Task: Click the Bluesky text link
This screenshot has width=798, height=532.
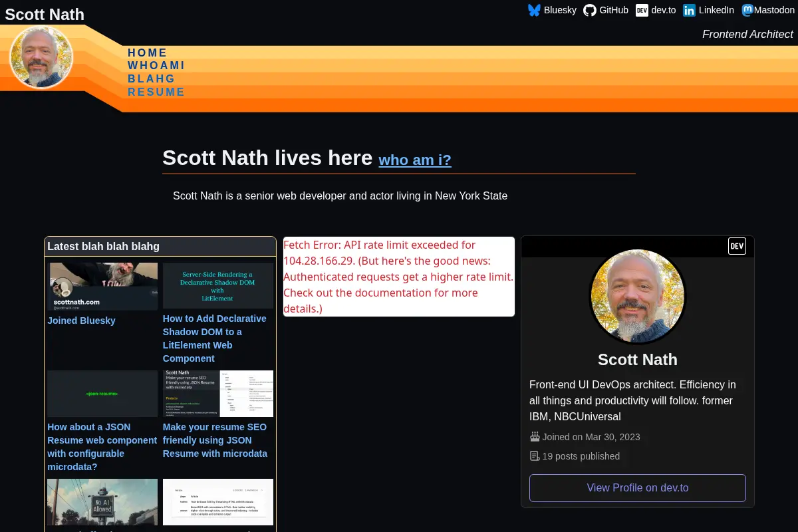Action: (x=560, y=10)
